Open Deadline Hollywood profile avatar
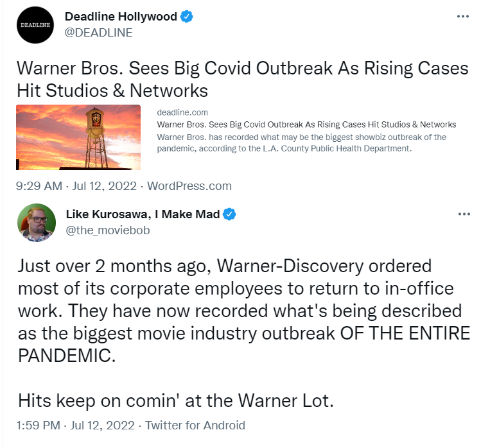The image size is (481, 448). 35,25
